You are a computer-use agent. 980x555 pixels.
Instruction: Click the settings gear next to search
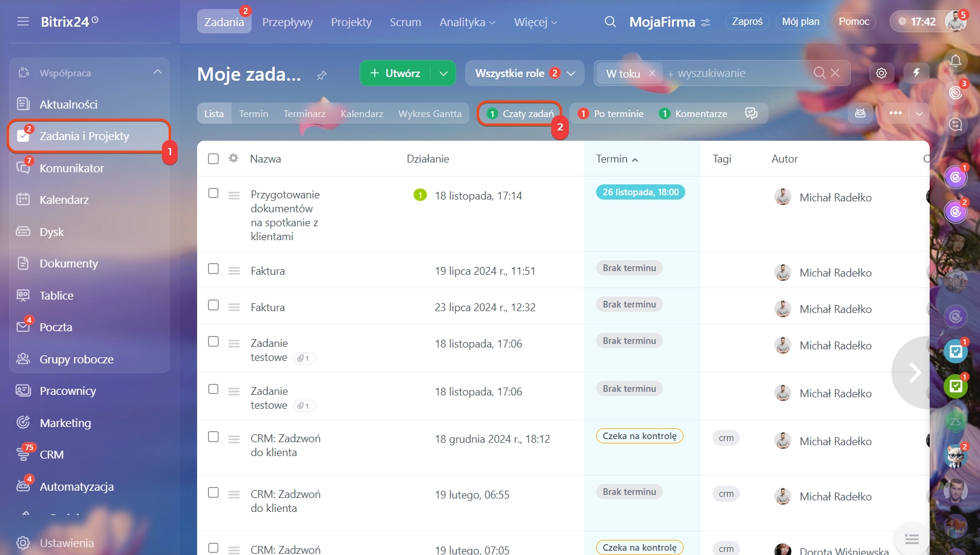click(881, 73)
